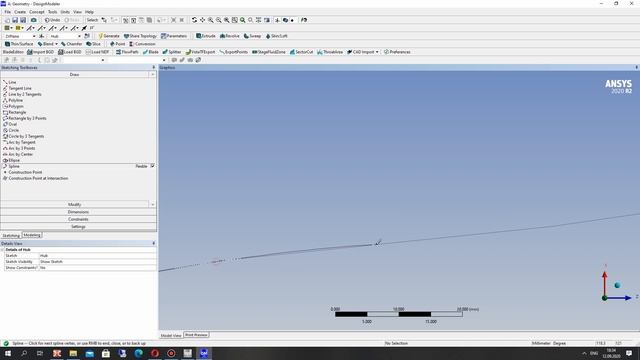Click the Extrude button
Image resolution: width=640 pixels, height=360 pixels.
click(206, 36)
